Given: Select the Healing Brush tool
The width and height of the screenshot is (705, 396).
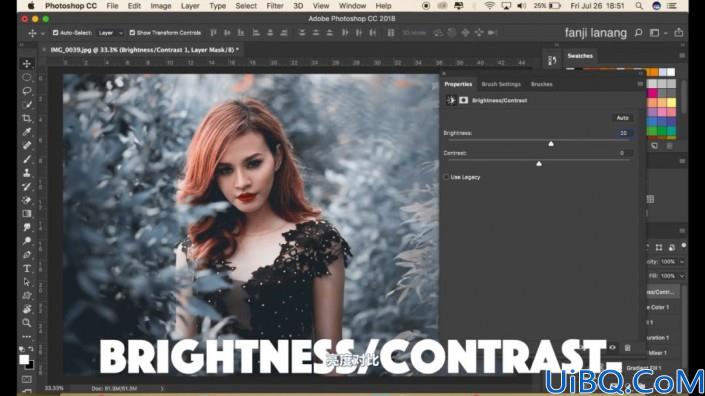Looking at the screenshot, I should pyautogui.click(x=27, y=146).
